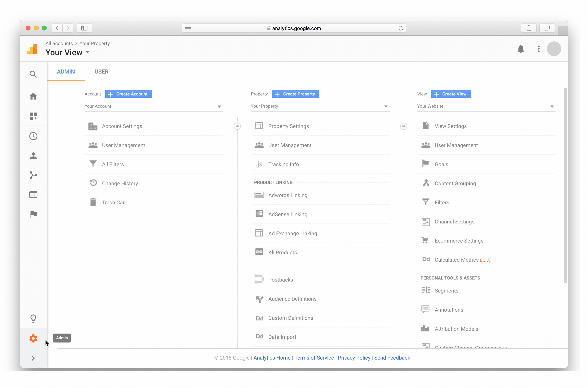Expand the sidebar with bottom chevron
The width and height of the screenshot is (588, 388).
33,358
